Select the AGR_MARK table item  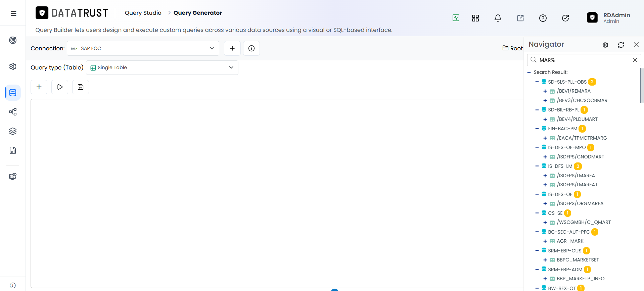[570, 241]
